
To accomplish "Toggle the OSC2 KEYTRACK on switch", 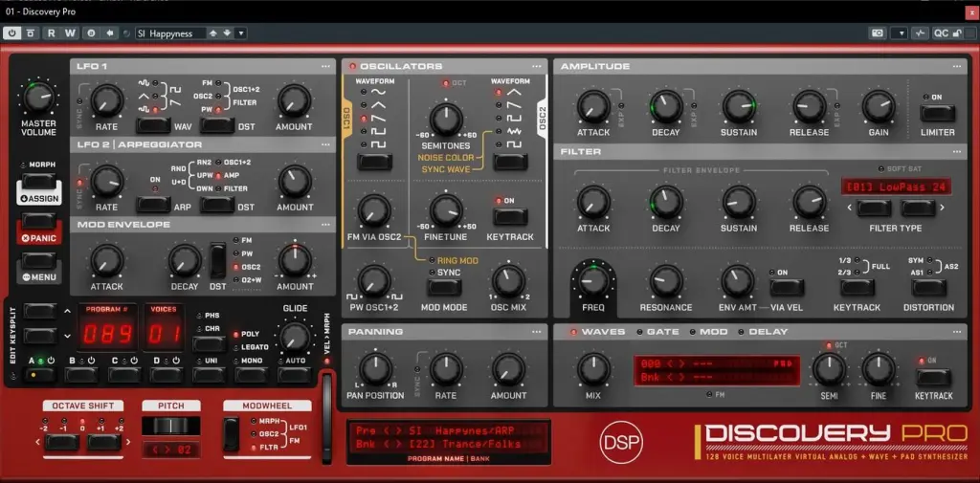I will (x=510, y=217).
